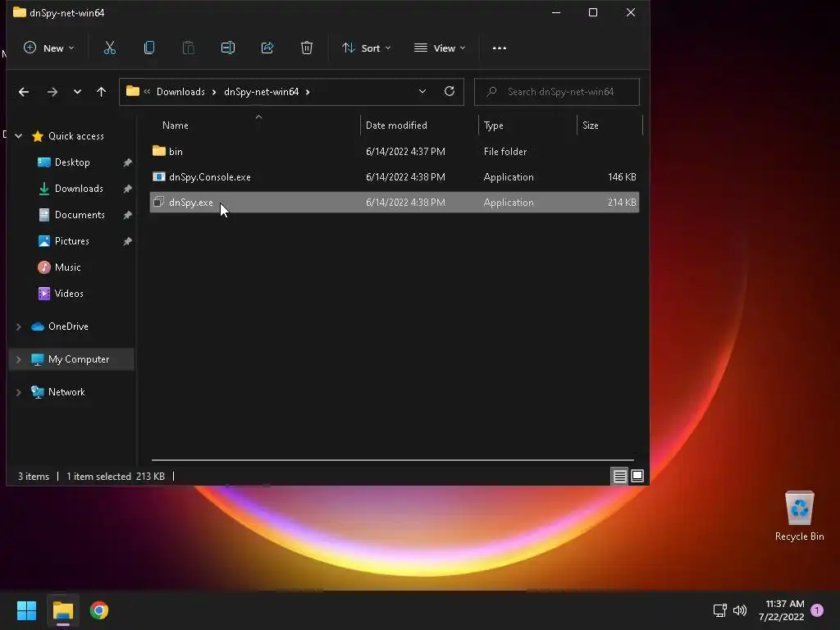
Task: Expand address bar history dropdown
Action: pos(422,92)
